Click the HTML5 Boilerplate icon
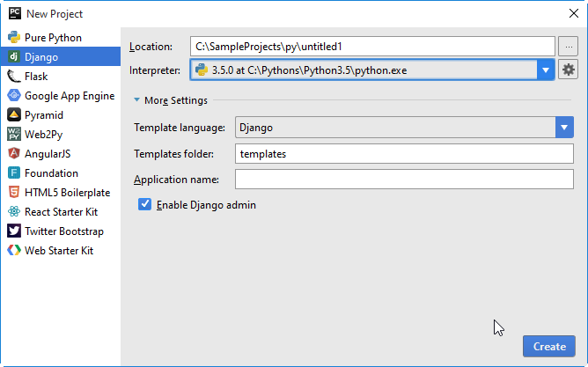Screen dimensions: 588x367 click(x=14, y=193)
